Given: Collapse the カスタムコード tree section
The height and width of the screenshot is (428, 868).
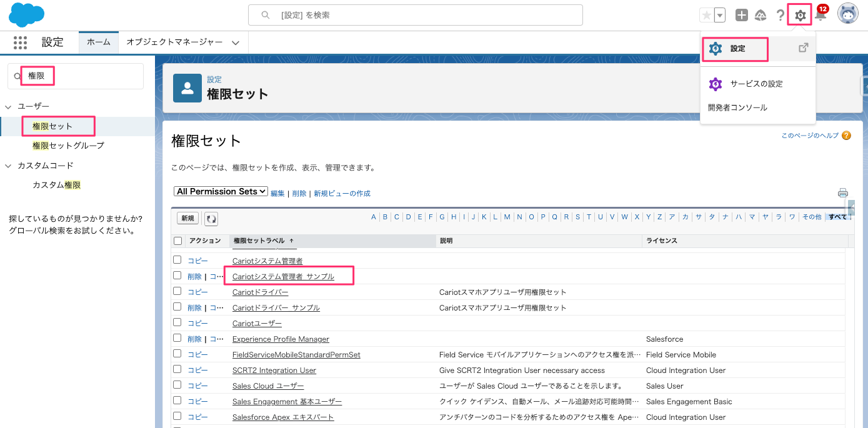Looking at the screenshot, I should [x=8, y=166].
